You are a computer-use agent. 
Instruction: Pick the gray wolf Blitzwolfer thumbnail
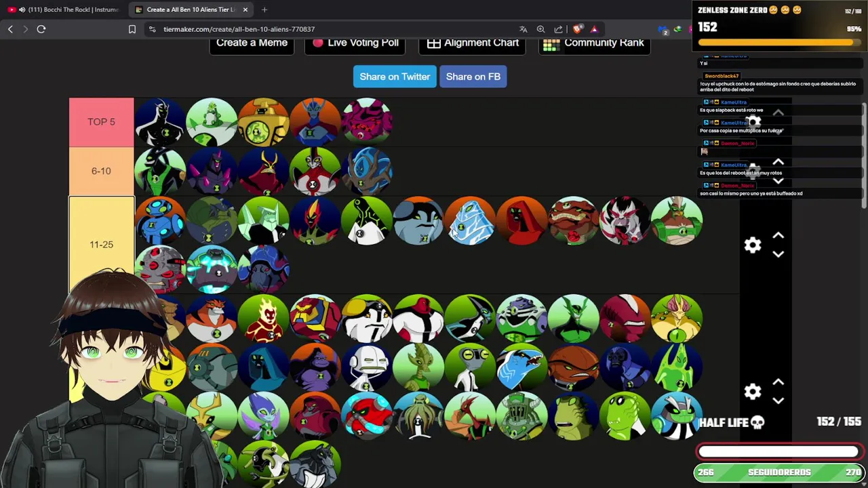315,464
